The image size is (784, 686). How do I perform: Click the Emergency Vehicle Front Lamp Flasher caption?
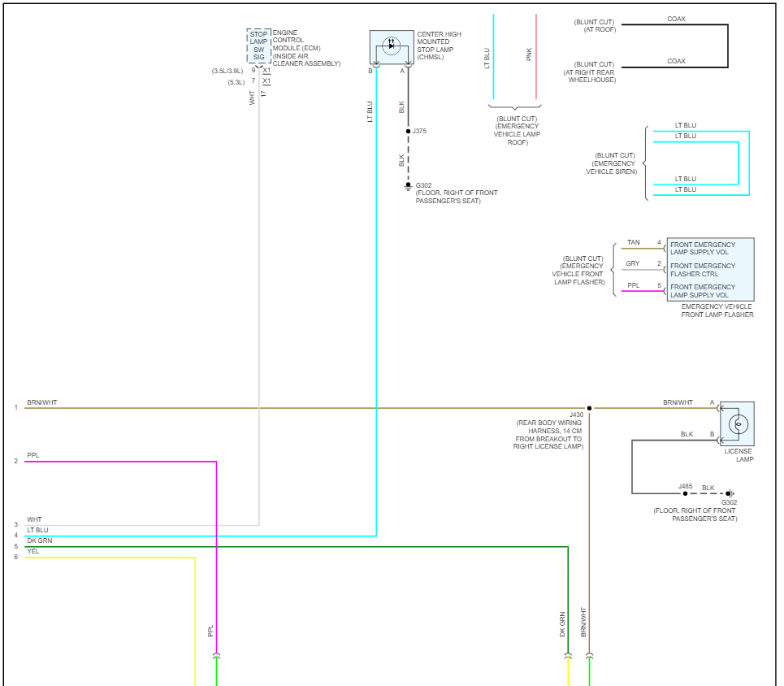[717, 310]
